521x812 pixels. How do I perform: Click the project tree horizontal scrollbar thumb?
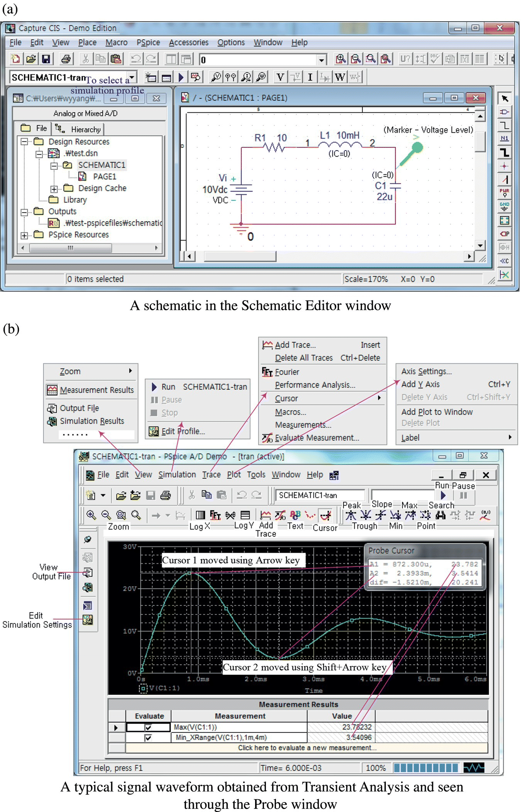coord(71,248)
